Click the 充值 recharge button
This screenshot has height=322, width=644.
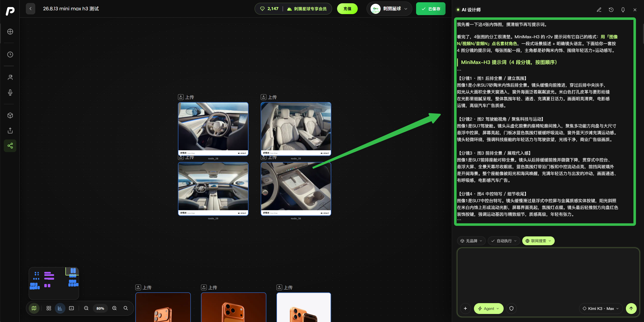[x=347, y=9]
